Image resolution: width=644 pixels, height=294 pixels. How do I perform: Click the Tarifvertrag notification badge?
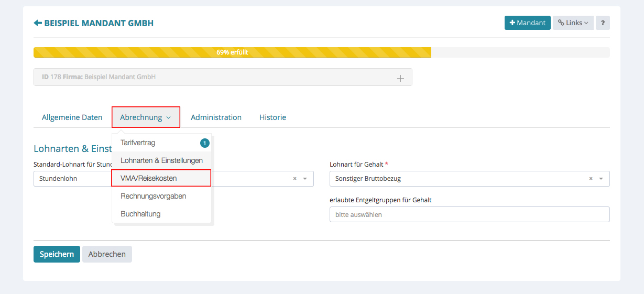click(204, 143)
